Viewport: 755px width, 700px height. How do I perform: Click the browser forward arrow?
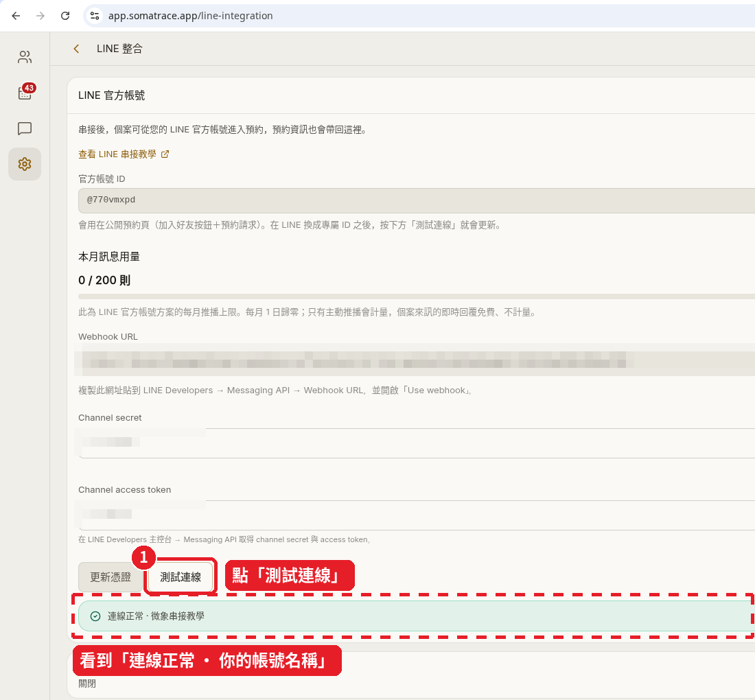pos(40,16)
